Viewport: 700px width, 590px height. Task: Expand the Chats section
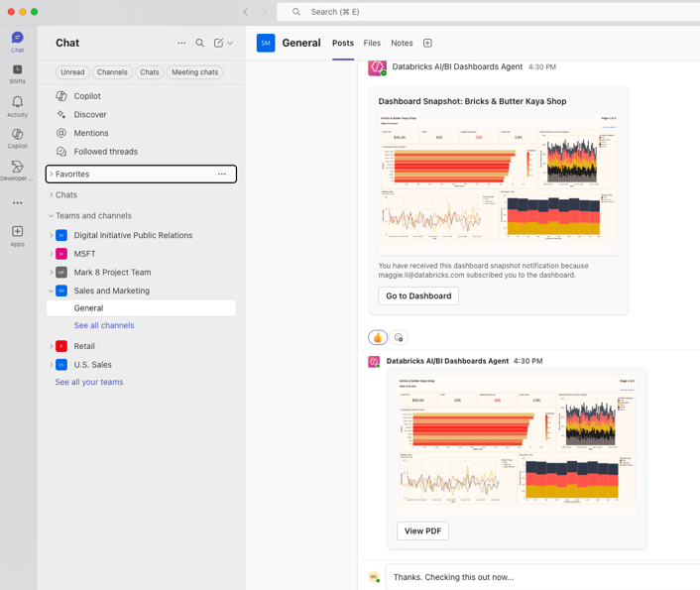coord(52,194)
